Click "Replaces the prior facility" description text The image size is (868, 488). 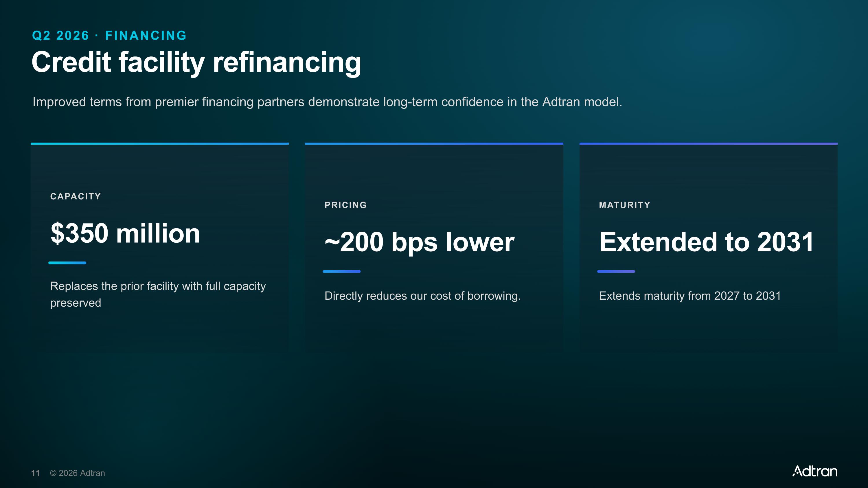tap(158, 294)
